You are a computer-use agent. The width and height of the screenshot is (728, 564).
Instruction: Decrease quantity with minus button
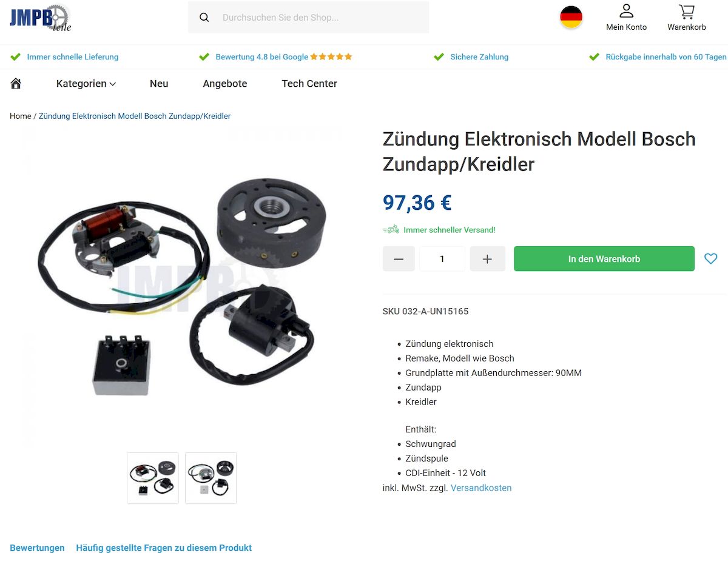(x=399, y=259)
